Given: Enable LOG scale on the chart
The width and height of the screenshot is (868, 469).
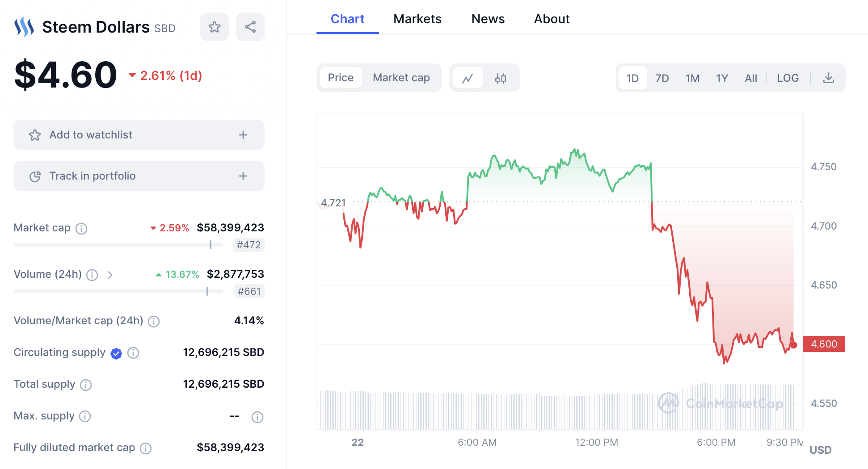Looking at the screenshot, I should 788,78.
